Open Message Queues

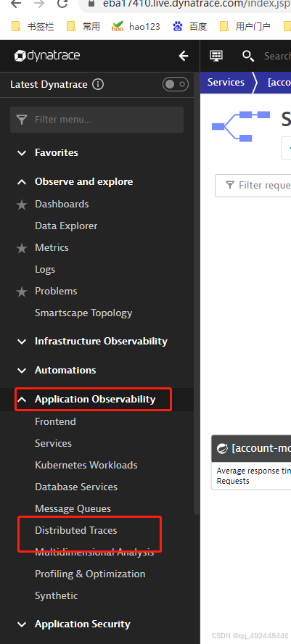tap(73, 509)
